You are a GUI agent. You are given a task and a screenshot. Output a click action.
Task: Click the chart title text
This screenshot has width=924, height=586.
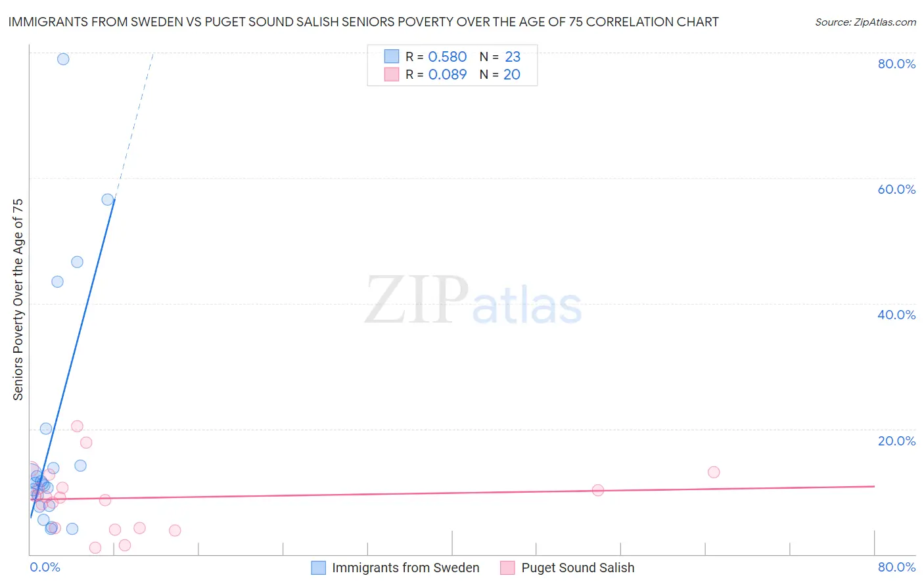tap(363, 22)
